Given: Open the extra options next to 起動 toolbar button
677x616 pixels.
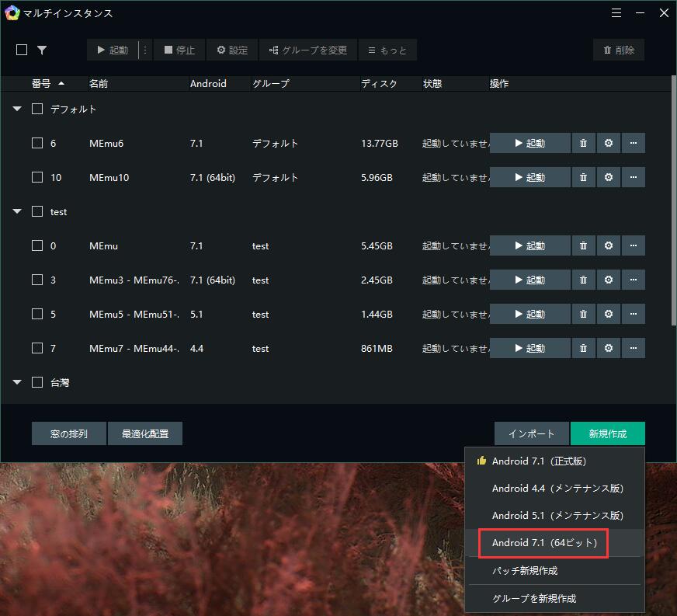Looking at the screenshot, I should [145, 50].
